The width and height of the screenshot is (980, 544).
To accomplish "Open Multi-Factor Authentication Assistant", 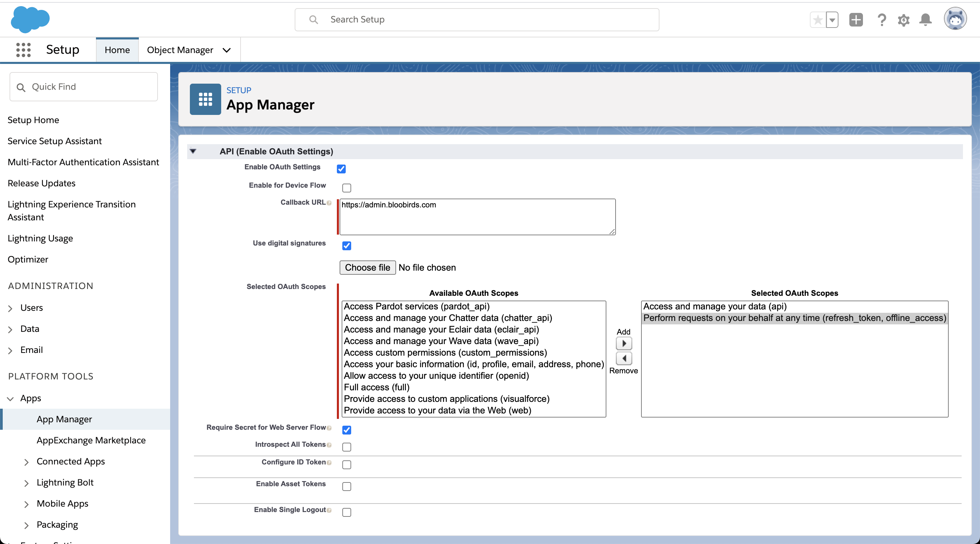I will 83,162.
